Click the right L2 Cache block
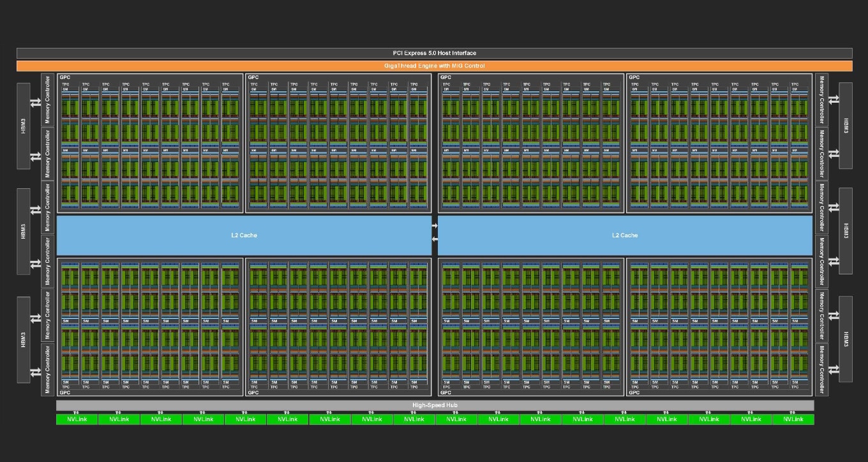 tap(625, 235)
